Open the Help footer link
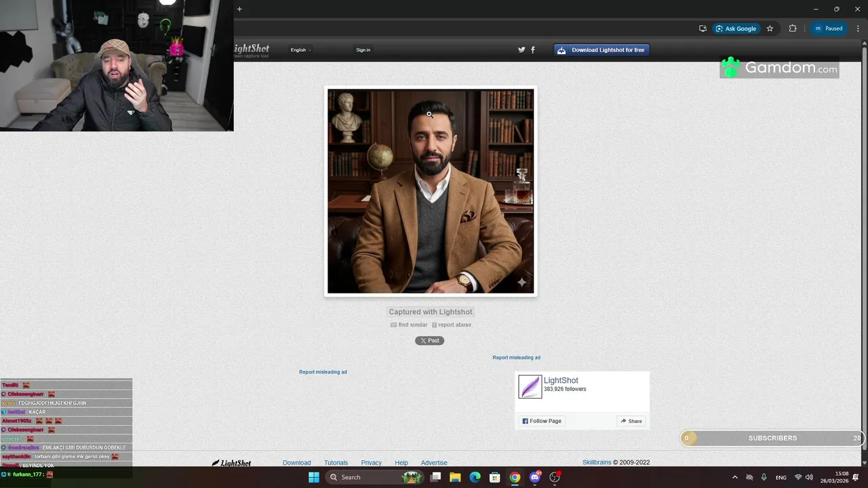868x488 pixels. (401, 462)
